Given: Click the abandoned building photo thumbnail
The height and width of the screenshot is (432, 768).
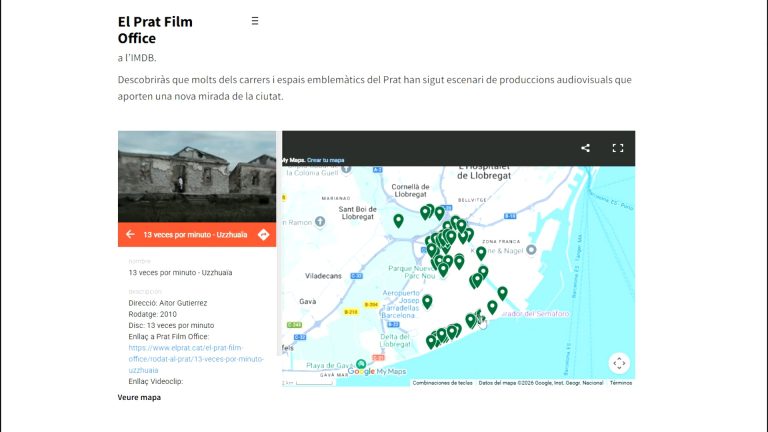Looking at the screenshot, I should coord(197,176).
